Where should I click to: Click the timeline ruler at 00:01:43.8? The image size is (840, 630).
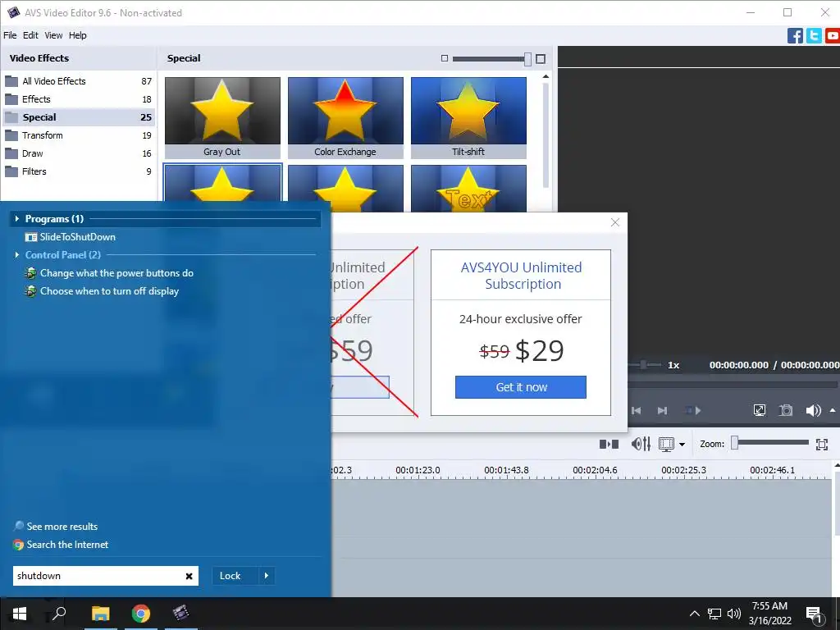[506, 470]
